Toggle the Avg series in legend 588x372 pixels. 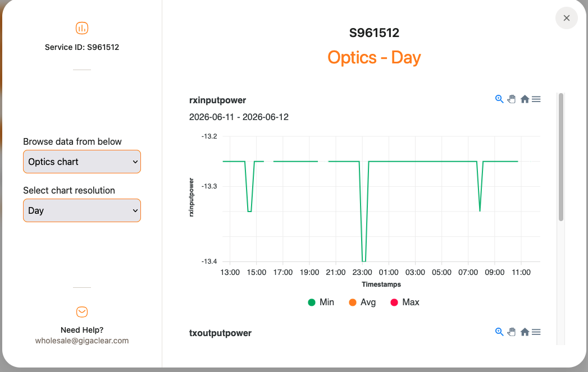362,302
